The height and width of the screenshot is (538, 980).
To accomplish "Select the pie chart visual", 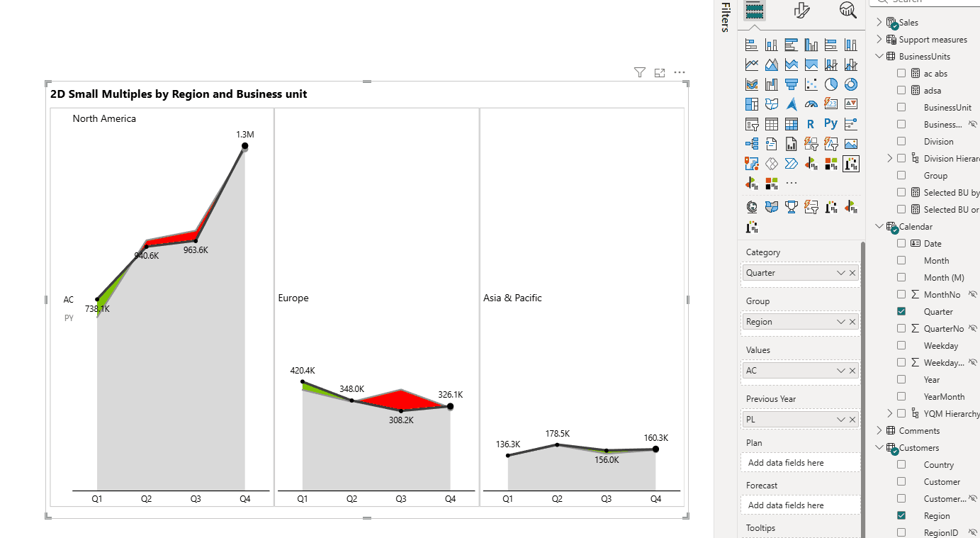I will click(x=831, y=84).
